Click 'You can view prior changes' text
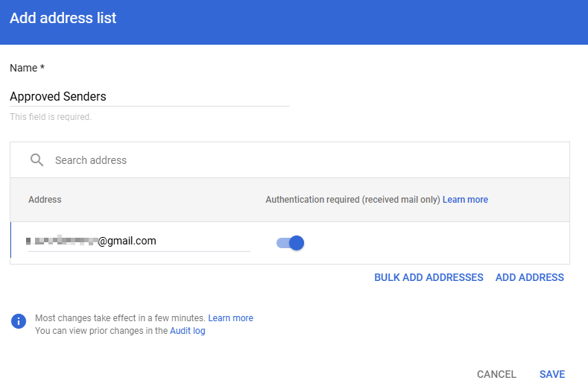Viewport: 588px width, 392px height. pos(101,331)
